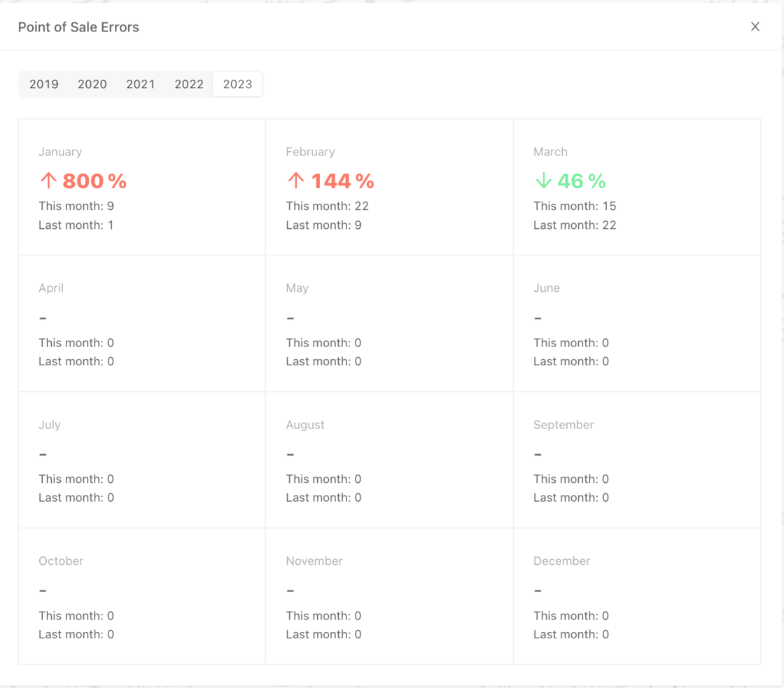
Task: Click the dash indicator in the December card
Action: [538, 590]
